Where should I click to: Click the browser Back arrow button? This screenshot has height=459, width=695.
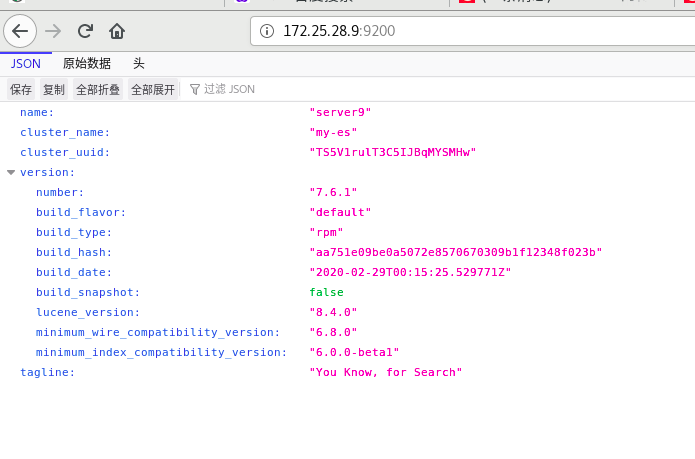tap(20, 31)
